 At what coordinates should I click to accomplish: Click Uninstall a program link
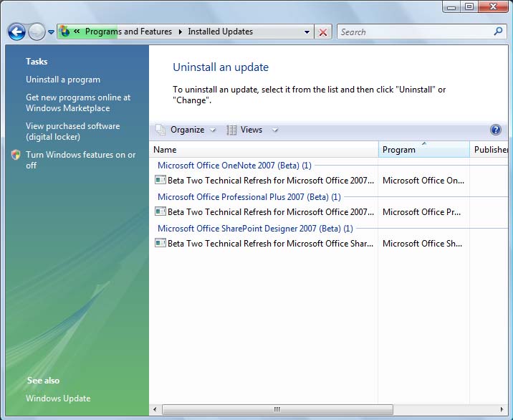(63, 80)
